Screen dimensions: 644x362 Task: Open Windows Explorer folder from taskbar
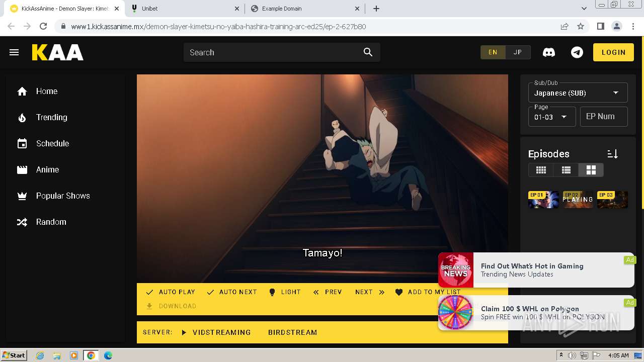click(x=57, y=355)
